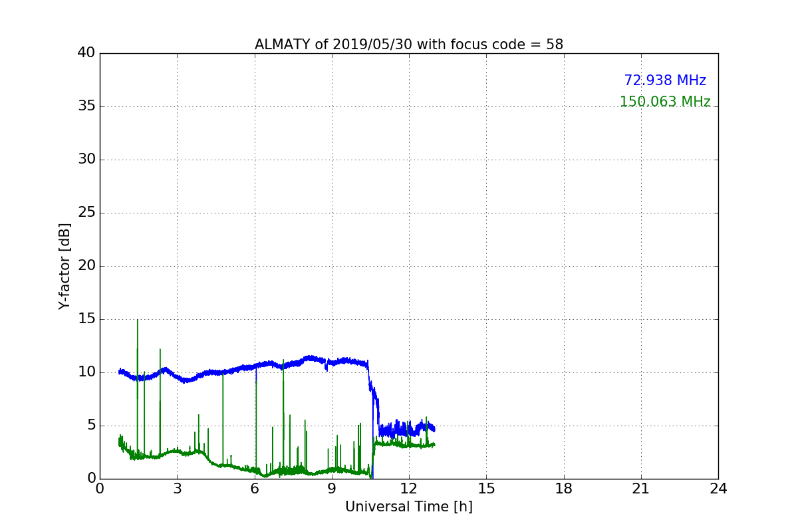Click the x-axis tick label '12'
The width and height of the screenshot is (798, 532).
tap(409, 489)
